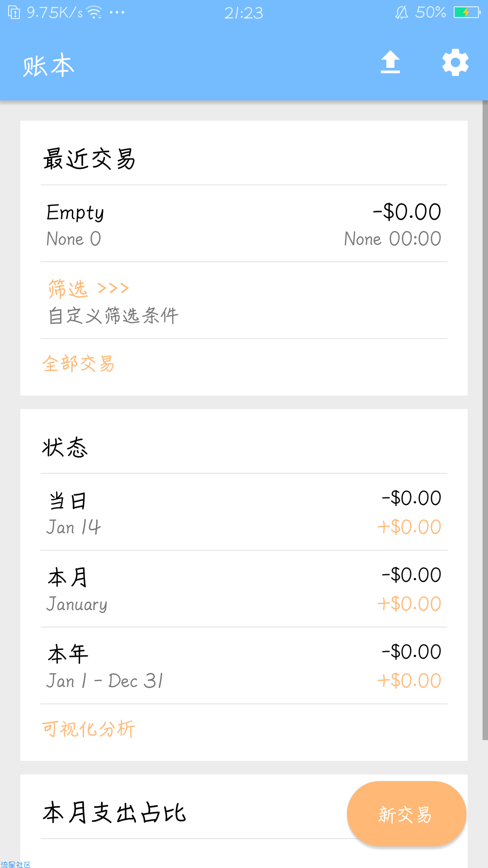This screenshot has width=488, height=868.
Task: Open the 可视化分析 visual analysis link
Action: [89, 729]
